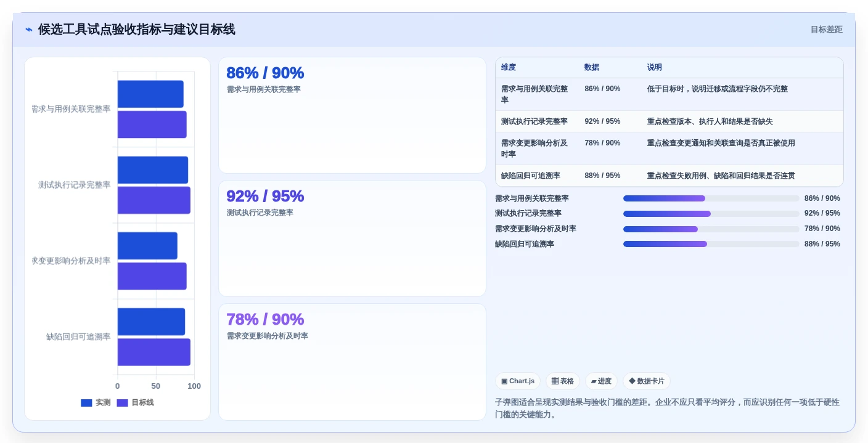Screen dimensions: 868x443
Task: Click the 目标线 bar for 缺陷回归可追溯率
Action: 154,352
